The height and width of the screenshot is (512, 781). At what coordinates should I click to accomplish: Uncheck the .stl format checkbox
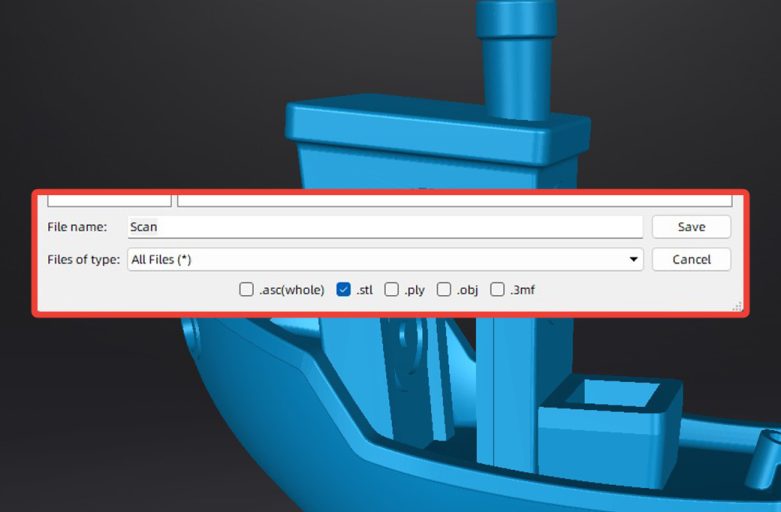pos(344,290)
